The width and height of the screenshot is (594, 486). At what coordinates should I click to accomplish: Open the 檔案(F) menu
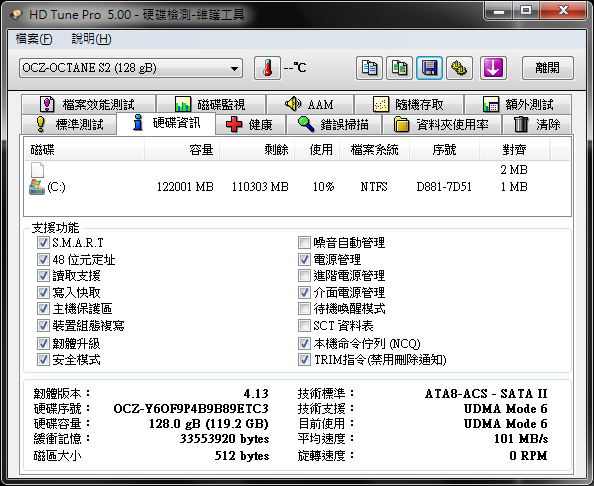point(34,39)
